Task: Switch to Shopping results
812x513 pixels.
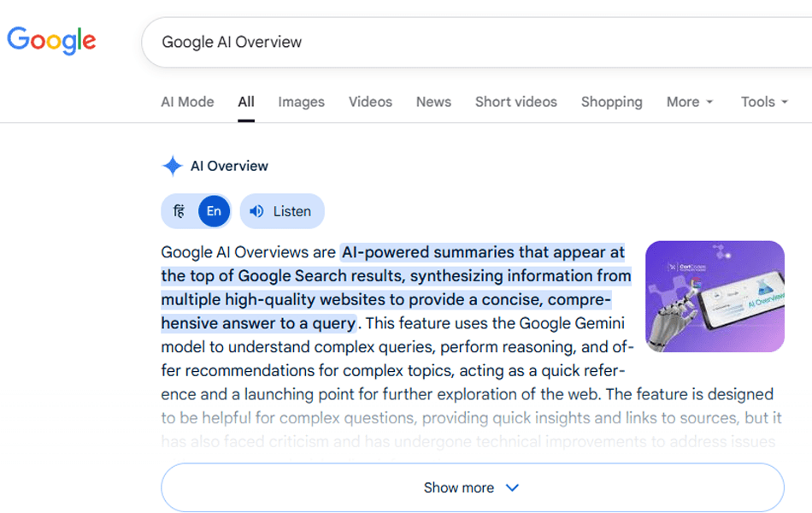Action: click(611, 102)
